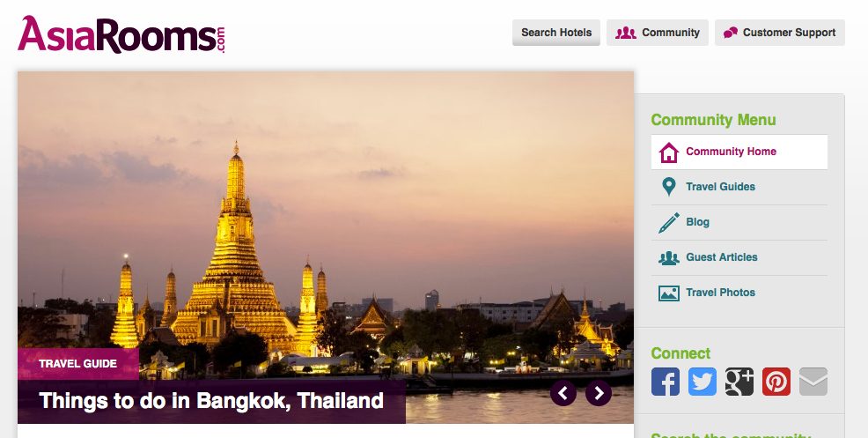Image resolution: width=868 pixels, height=438 pixels.
Task: Click the people icon beside Guest Articles
Action: point(669,258)
